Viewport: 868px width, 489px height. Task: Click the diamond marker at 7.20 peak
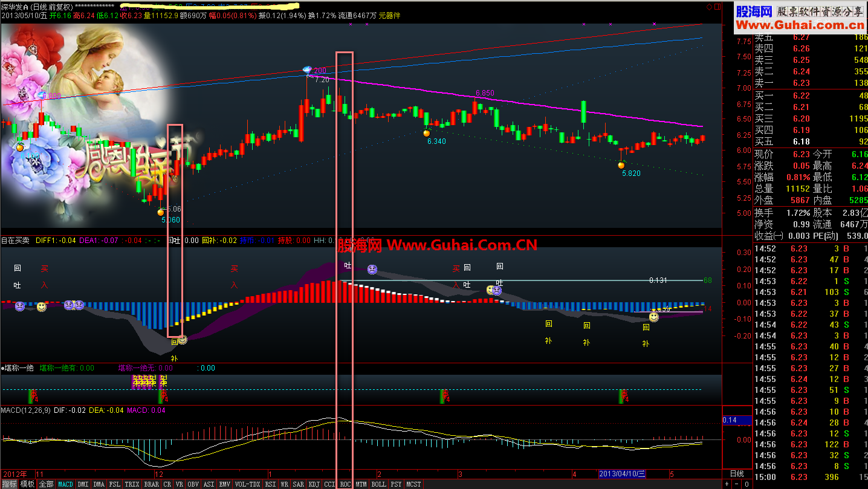point(308,71)
